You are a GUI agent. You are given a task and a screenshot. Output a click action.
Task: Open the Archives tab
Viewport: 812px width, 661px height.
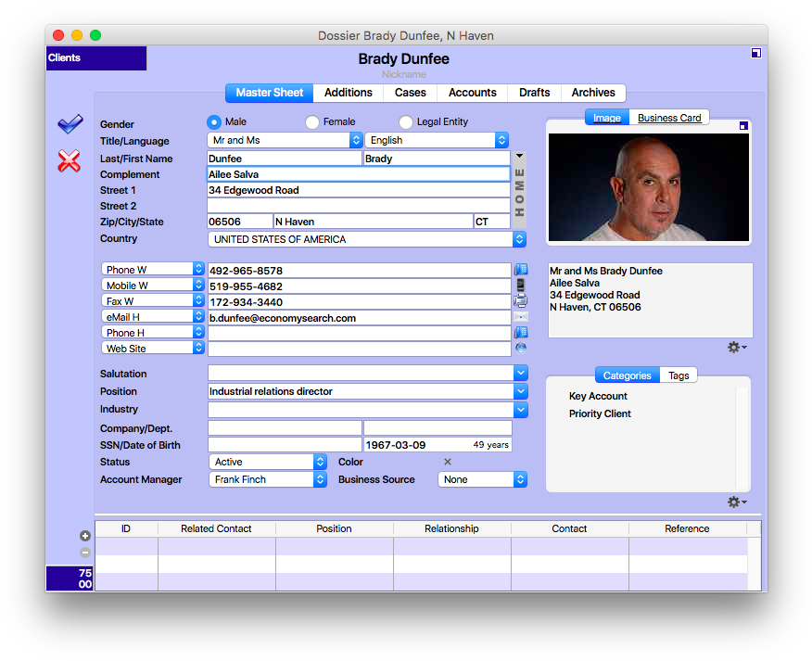593,93
